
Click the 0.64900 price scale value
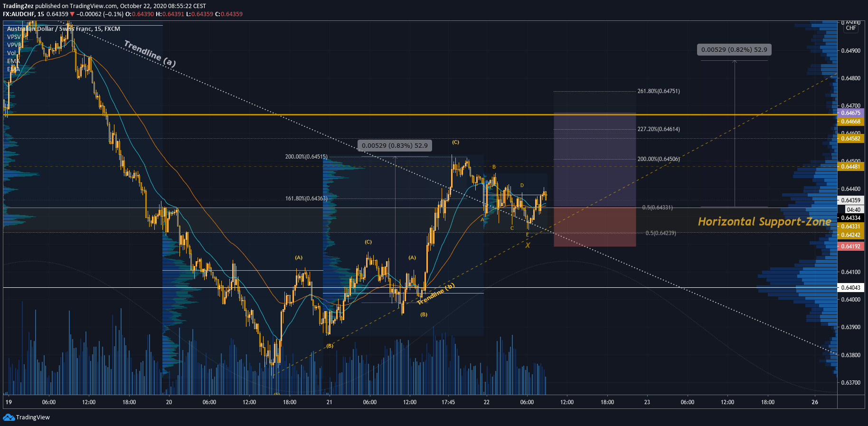tap(850, 51)
